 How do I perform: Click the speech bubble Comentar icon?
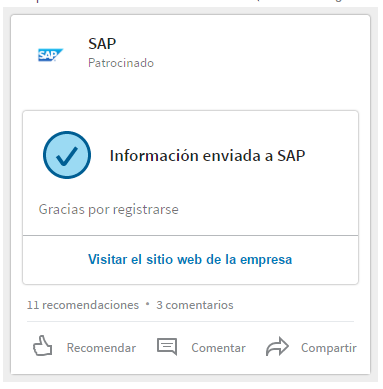point(167,347)
